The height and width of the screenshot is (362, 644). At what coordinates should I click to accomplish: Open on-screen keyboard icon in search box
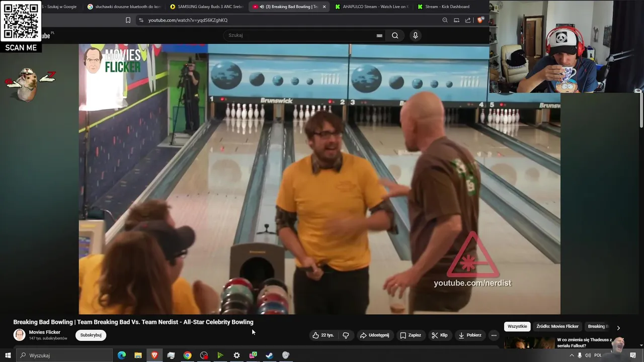click(379, 36)
